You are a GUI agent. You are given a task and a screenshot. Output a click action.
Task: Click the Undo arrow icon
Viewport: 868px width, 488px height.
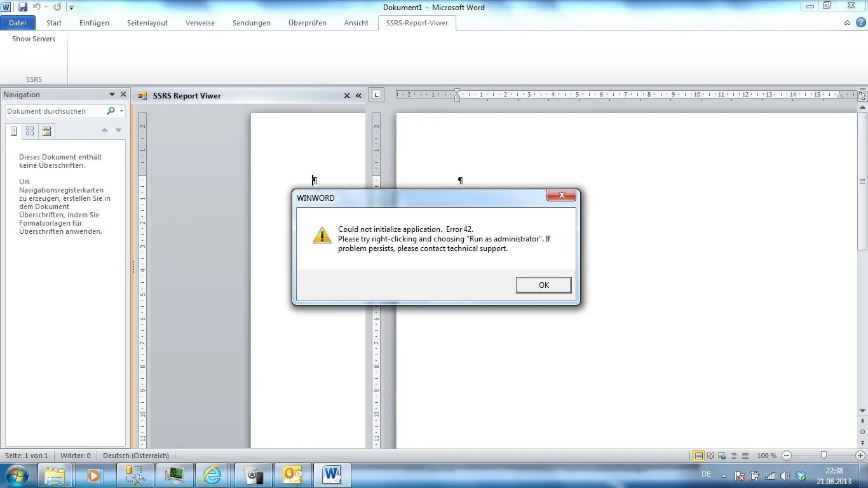click(x=37, y=7)
